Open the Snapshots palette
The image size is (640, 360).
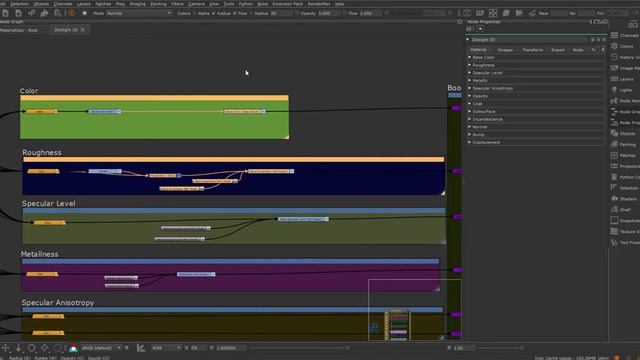tap(624, 220)
